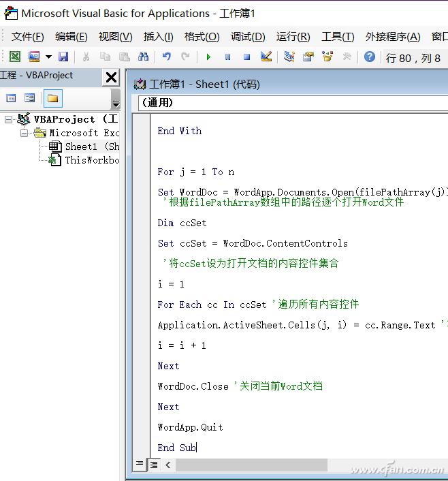Click the View Microsoft Excel toolbar icon
The image size is (448, 481).
pos(15,57)
